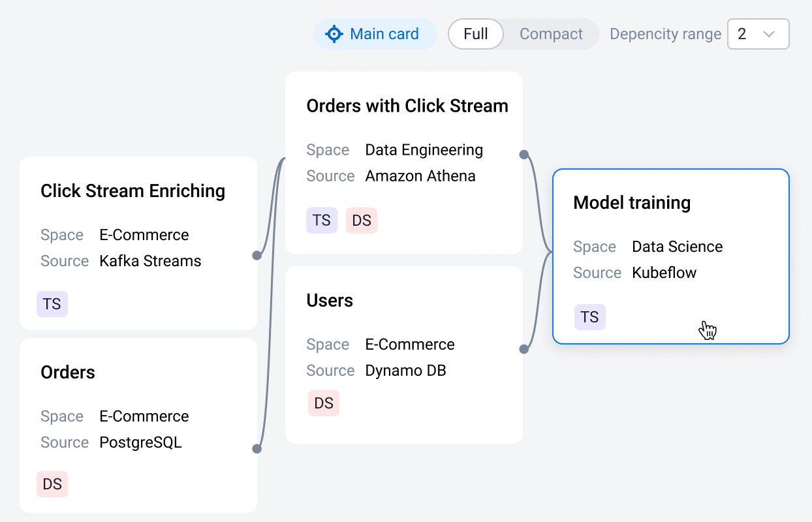Click the connector dot on Click Stream Enriching
Viewport: 812px width, 522px height.
point(257,255)
